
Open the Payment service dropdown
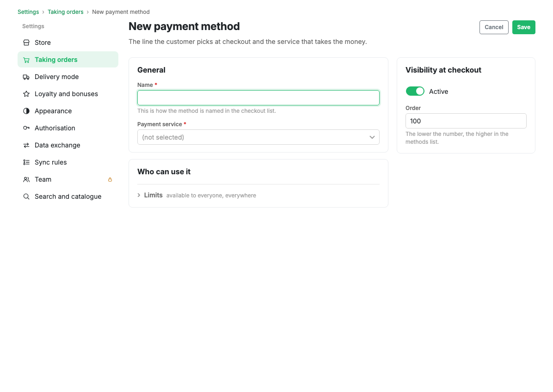coord(258,137)
